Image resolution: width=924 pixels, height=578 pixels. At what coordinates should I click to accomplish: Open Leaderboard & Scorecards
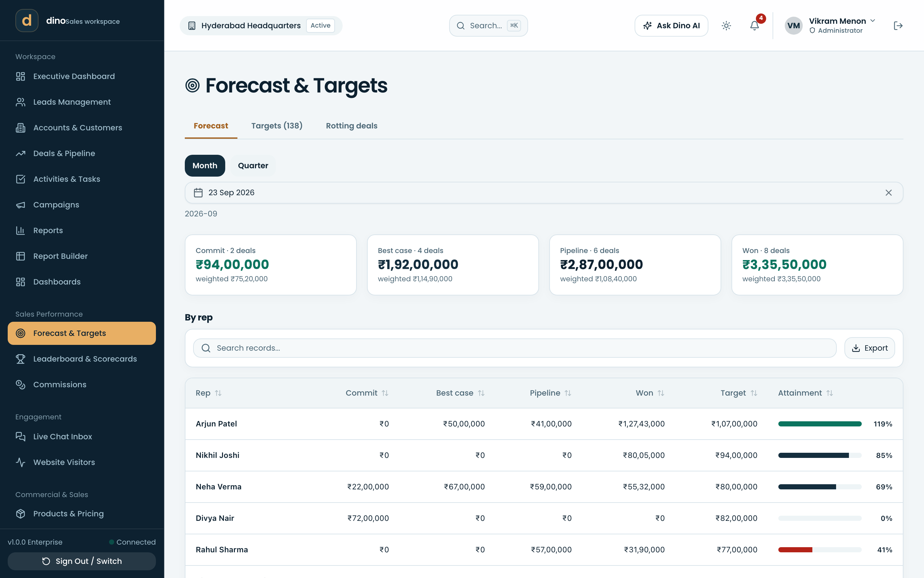tap(82, 359)
